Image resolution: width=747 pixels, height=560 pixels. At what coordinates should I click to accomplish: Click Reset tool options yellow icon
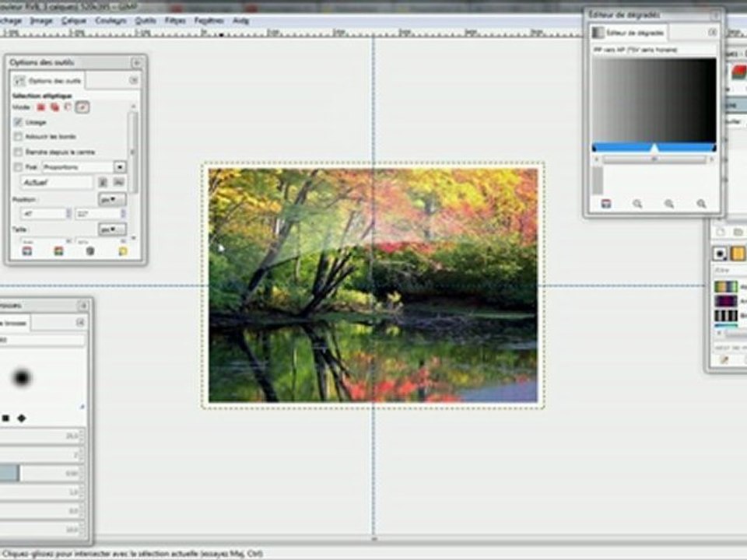click(x=123, y=251)
